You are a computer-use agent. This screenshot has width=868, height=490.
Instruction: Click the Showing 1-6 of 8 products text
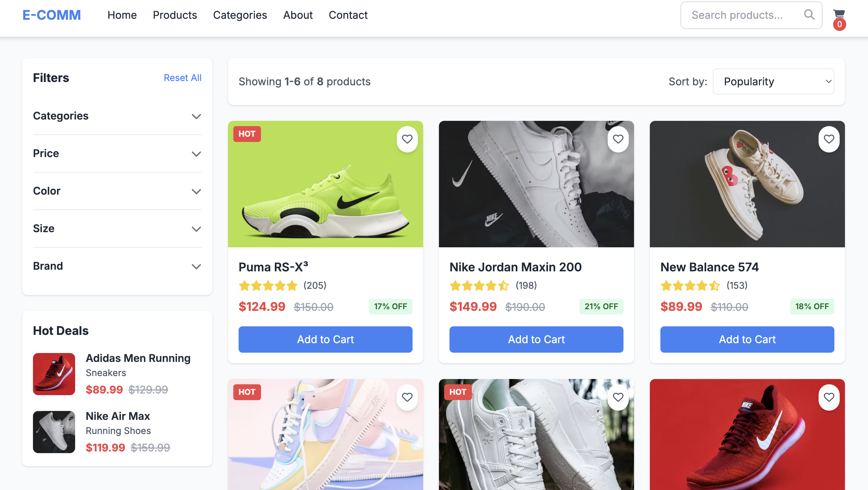coord(304,81)
